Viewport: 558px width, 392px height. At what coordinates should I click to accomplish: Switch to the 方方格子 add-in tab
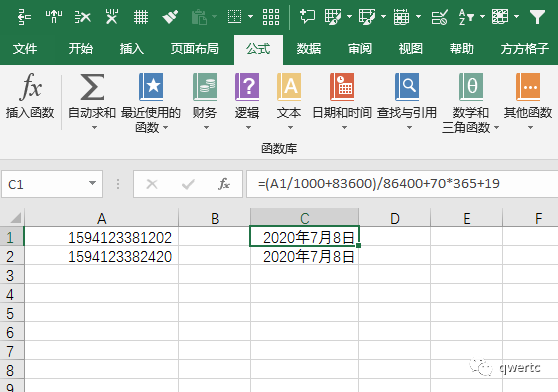pos(525,49)
